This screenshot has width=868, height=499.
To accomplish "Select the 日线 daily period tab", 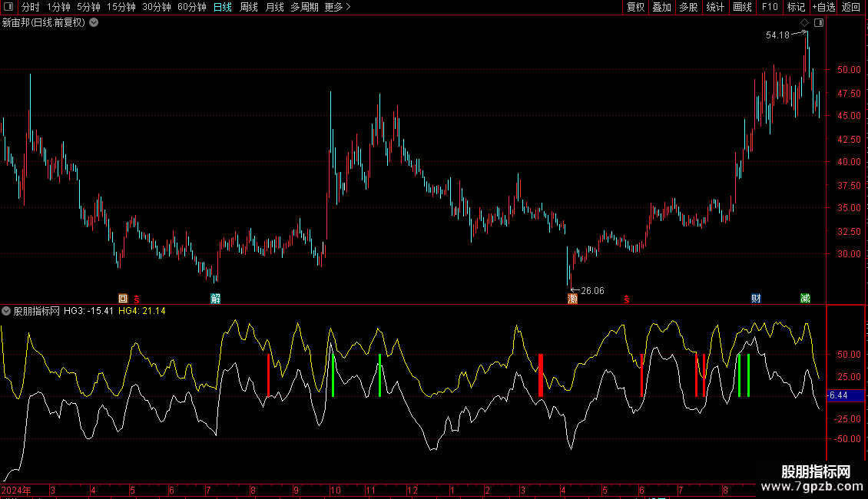I will [x=223, y=7].
